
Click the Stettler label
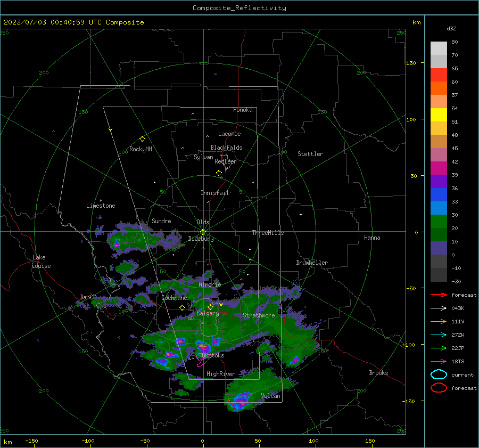click(x=310, y=154)
